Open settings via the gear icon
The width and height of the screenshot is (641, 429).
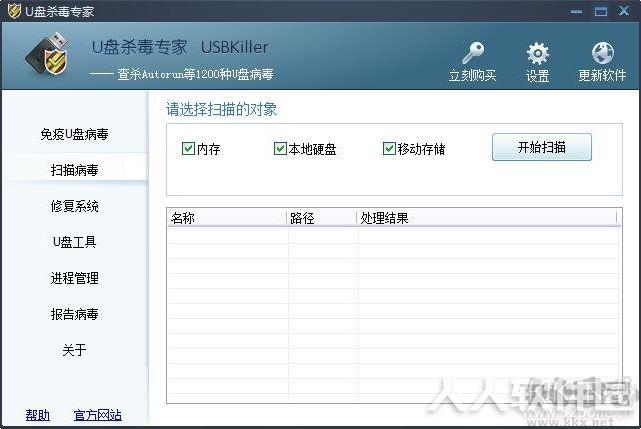coord(537,53)
